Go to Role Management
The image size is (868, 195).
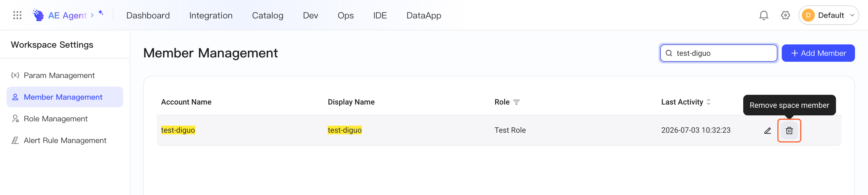tap(65, 119)
